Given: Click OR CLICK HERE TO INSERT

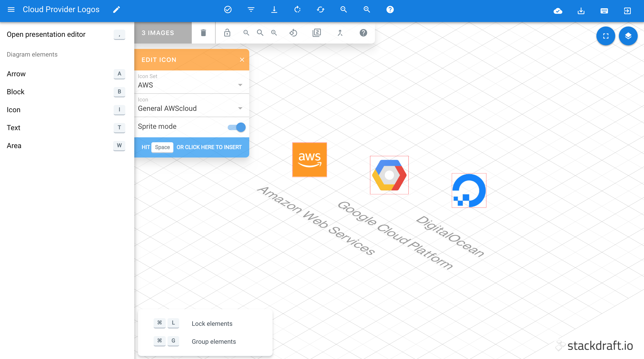Looking at the screenshot, I should point(209,147).
